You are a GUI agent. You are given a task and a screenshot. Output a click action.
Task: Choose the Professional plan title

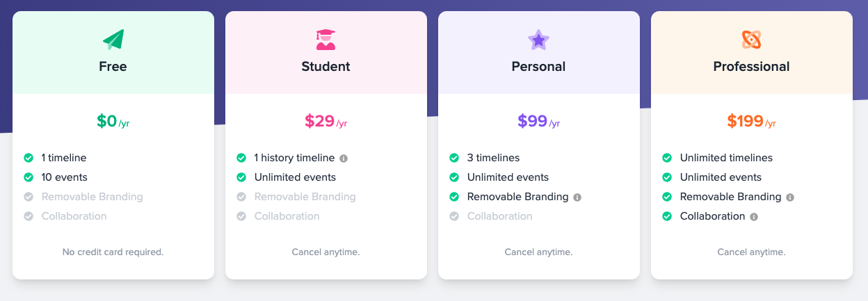(751, 67)
